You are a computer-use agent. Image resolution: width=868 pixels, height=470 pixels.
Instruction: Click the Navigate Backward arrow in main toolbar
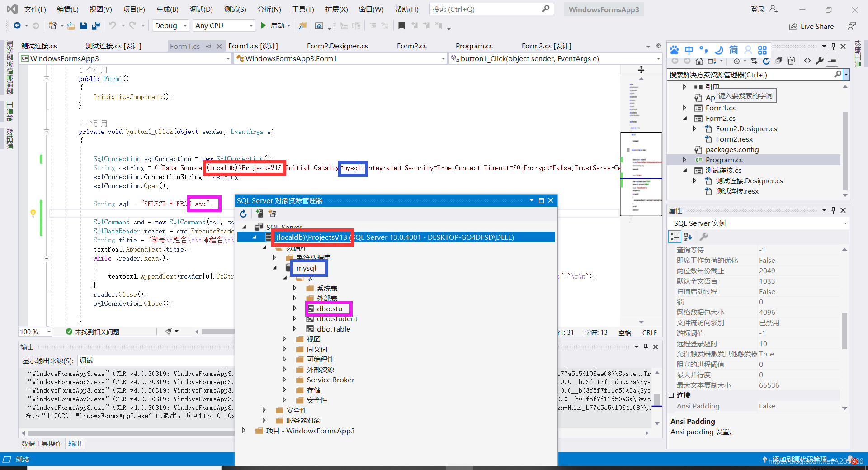click(17, 26)
